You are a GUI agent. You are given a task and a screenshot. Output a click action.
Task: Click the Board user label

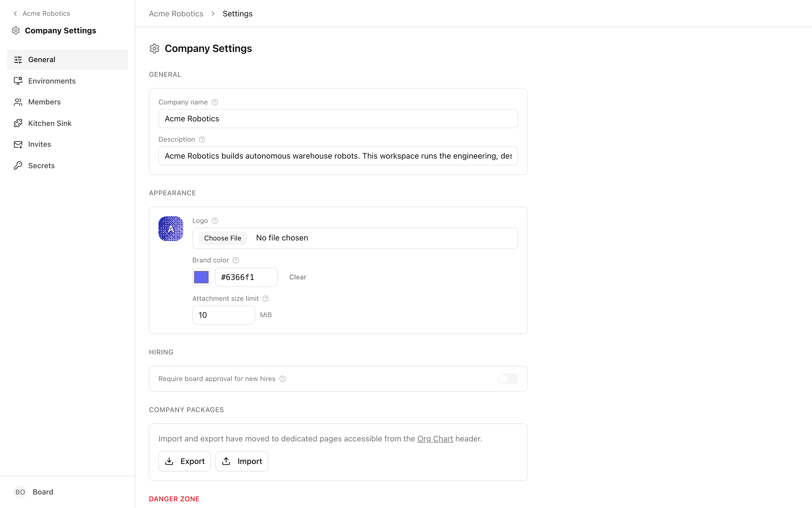(43, 492)
